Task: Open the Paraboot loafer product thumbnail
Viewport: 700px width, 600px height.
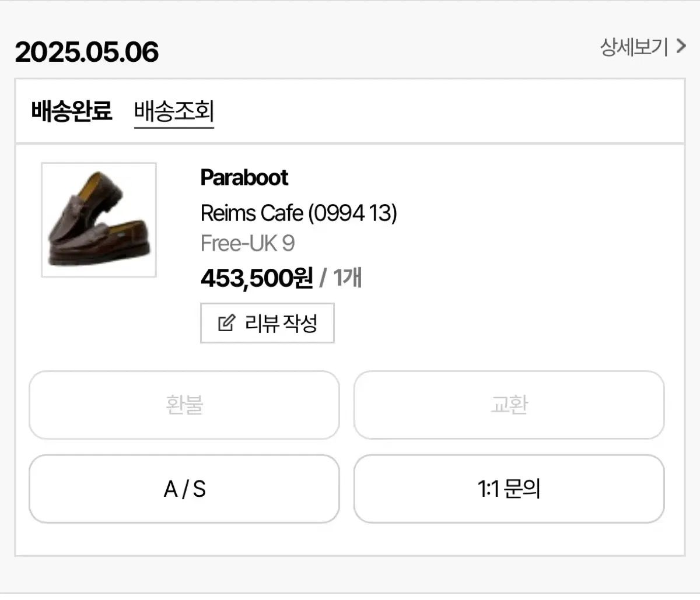Action: point(99,220)
